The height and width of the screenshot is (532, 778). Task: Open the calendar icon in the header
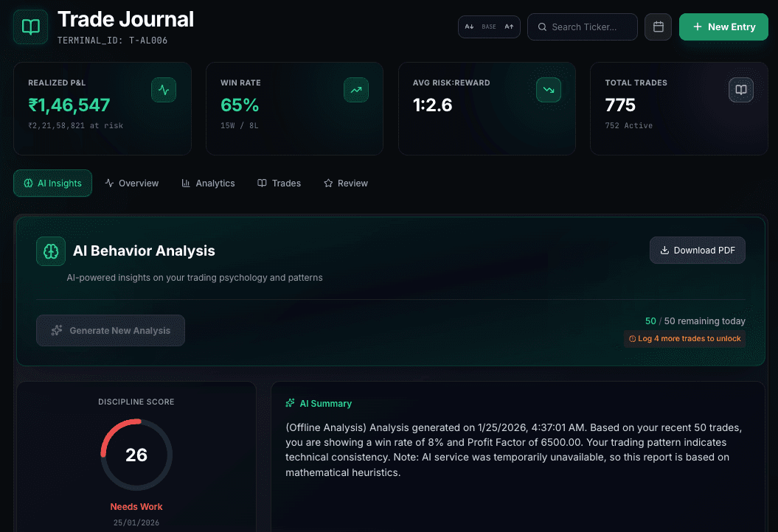658,27
